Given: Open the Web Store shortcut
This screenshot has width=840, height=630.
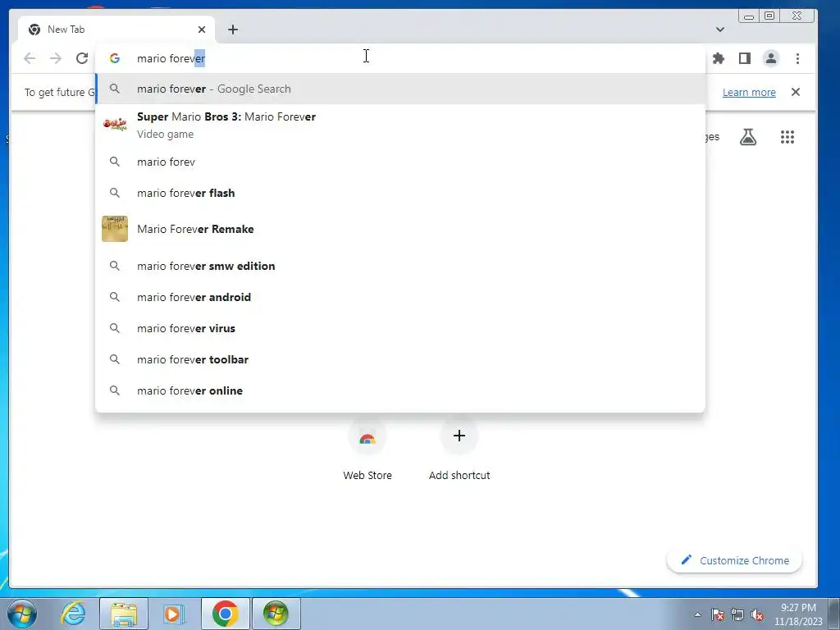Looking at the screenshot, I should tap(367, 450).
